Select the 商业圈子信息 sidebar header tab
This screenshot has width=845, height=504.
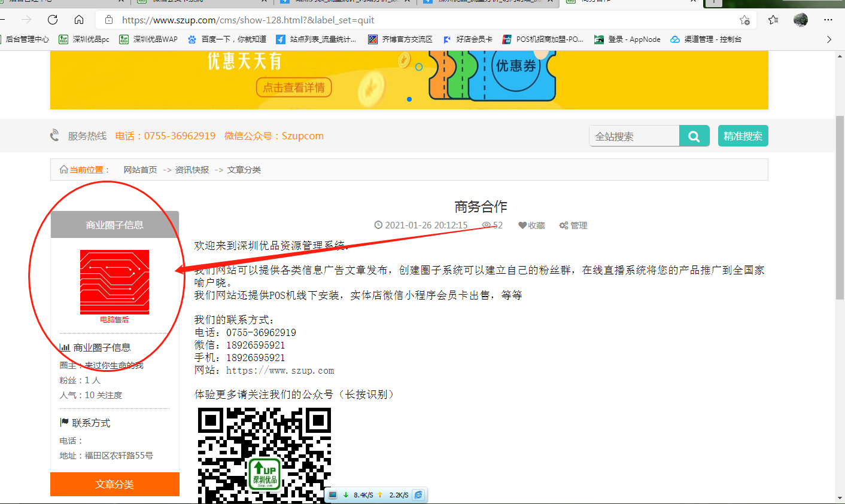point(114,225)
